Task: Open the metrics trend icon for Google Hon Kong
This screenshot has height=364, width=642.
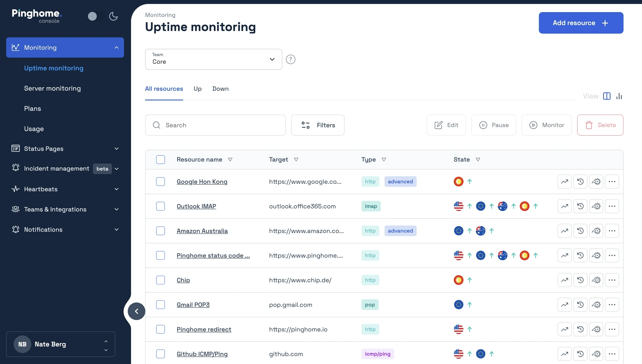Action: (x=565, y=182)
